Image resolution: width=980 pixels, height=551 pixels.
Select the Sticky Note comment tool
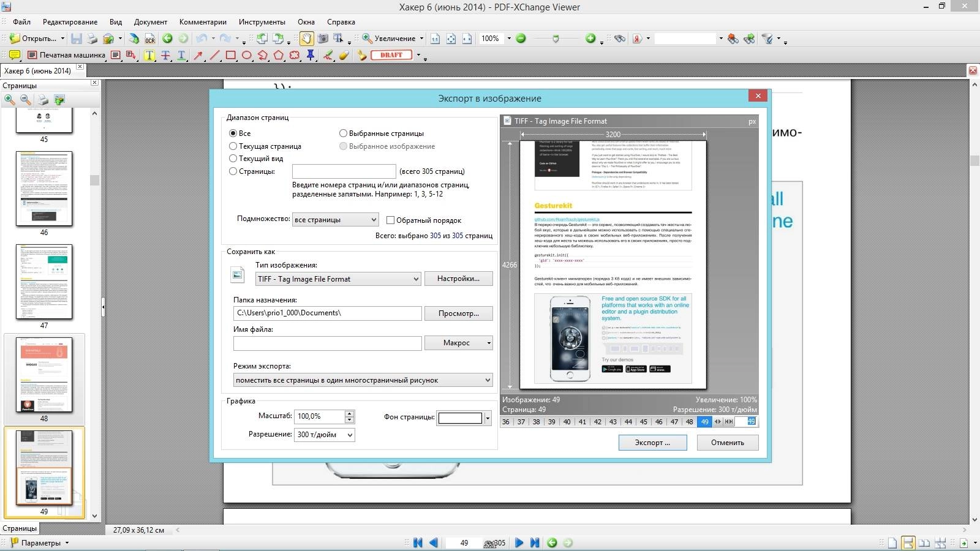(14, 55)
